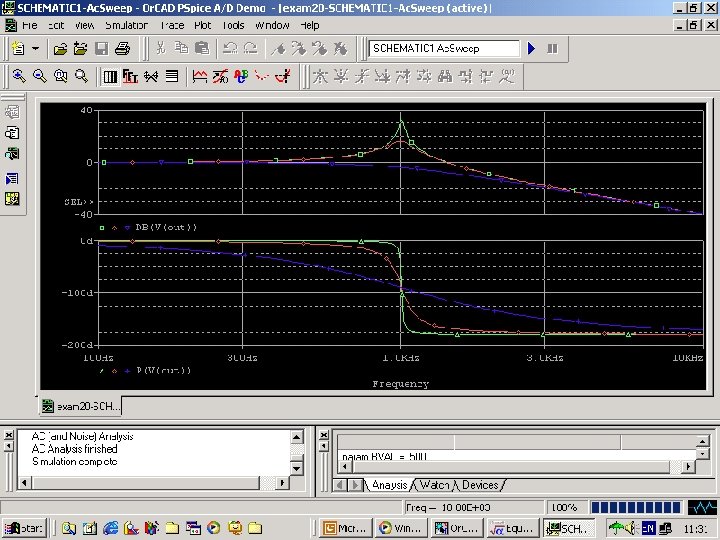
Task: Switch to the Devices tab
Action: tap(480, 485)
